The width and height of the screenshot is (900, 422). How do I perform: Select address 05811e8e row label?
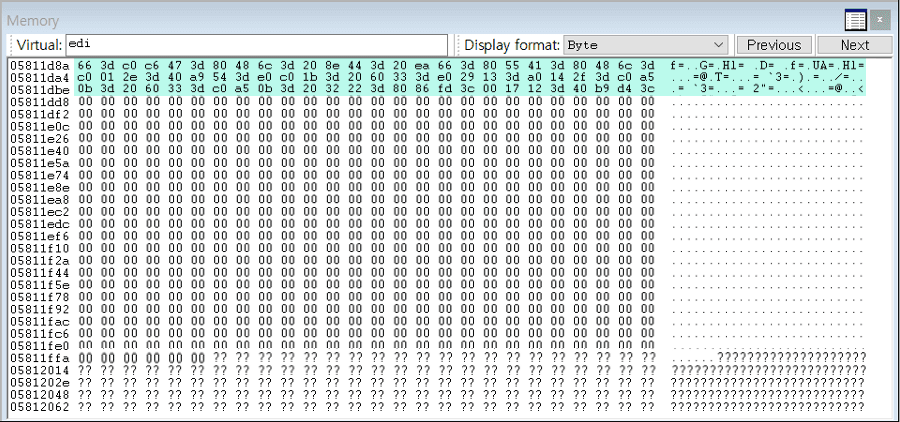click(x=40, y=187)
